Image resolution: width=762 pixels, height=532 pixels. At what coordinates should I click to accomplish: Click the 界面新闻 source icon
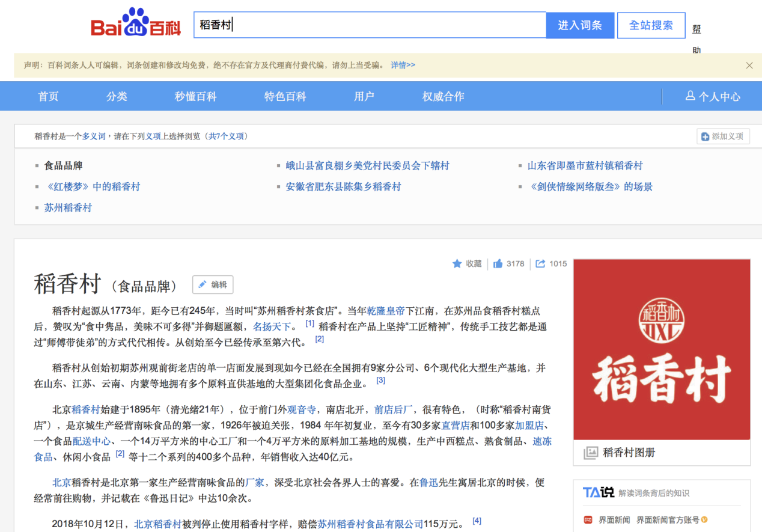tap(588, 520)
